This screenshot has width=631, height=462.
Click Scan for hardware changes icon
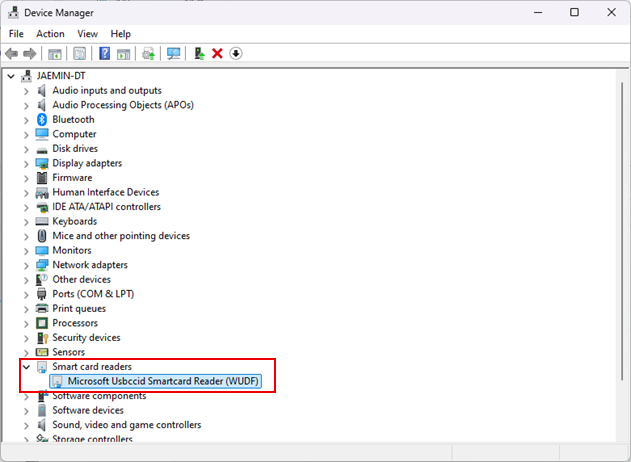click(173, 54)
